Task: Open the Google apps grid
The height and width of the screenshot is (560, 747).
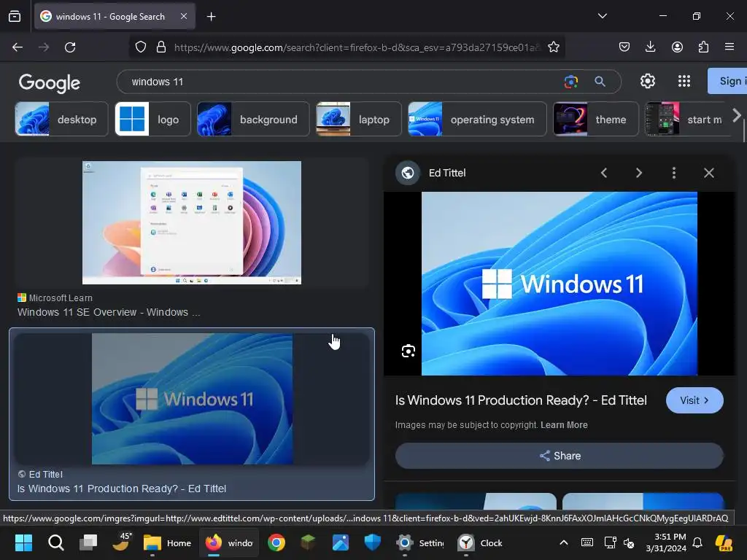Action: tap(684, 82)
